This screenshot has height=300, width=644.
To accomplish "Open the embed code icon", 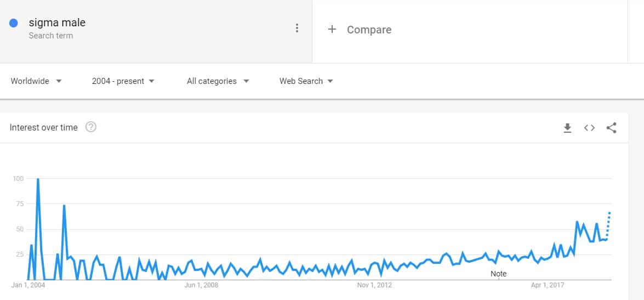I will tap(589, 128).
